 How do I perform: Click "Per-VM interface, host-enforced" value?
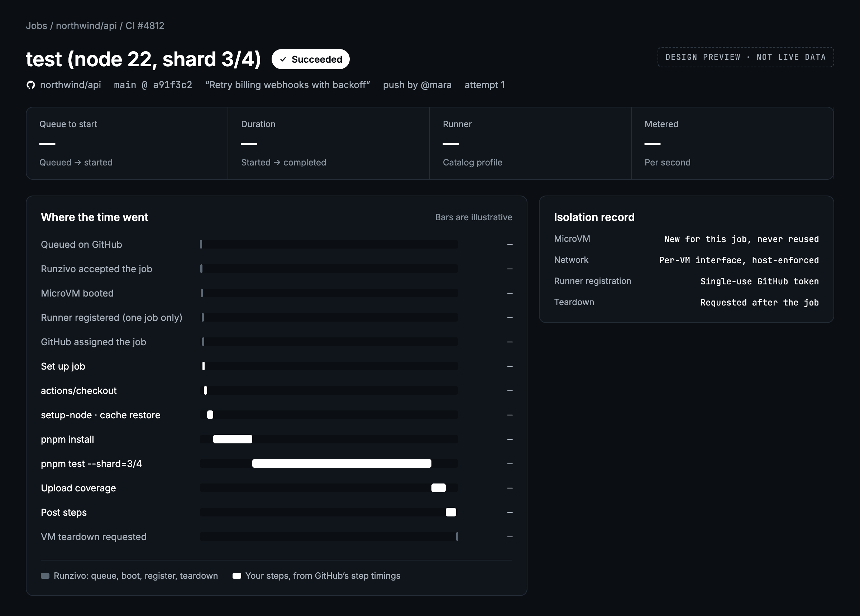(739, 260)
